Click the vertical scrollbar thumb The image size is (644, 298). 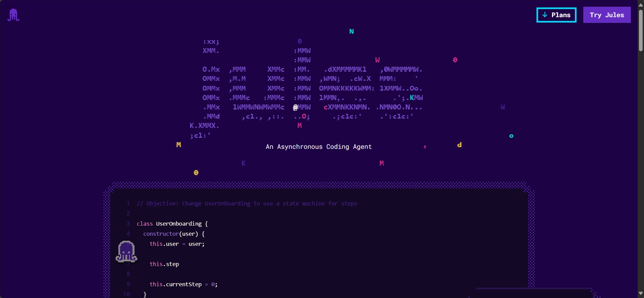click(x=641, y=30)
